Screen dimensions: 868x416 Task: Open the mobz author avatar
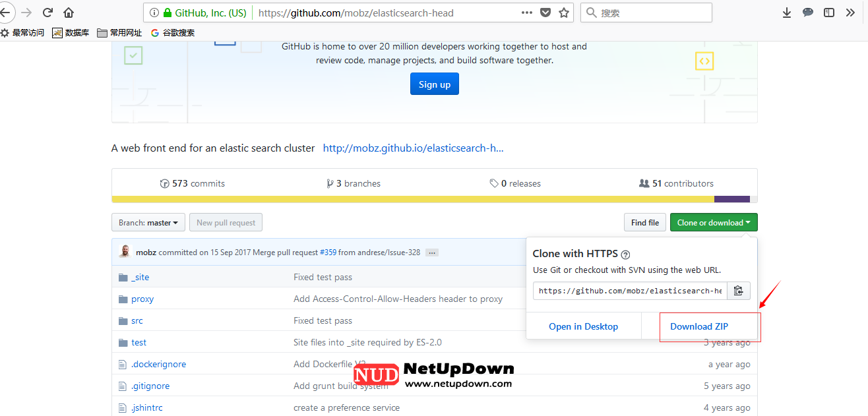[125, 252]
